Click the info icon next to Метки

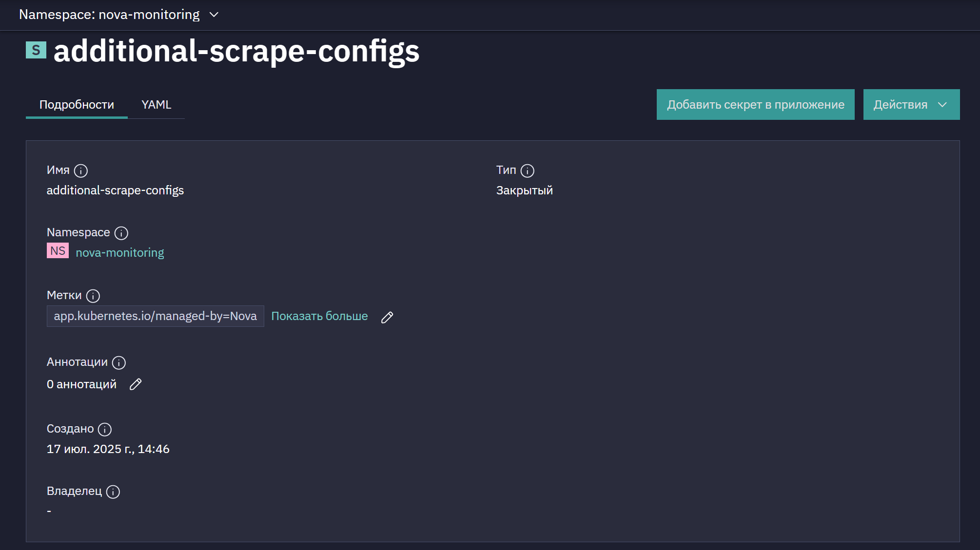click(x=93, y=296)
